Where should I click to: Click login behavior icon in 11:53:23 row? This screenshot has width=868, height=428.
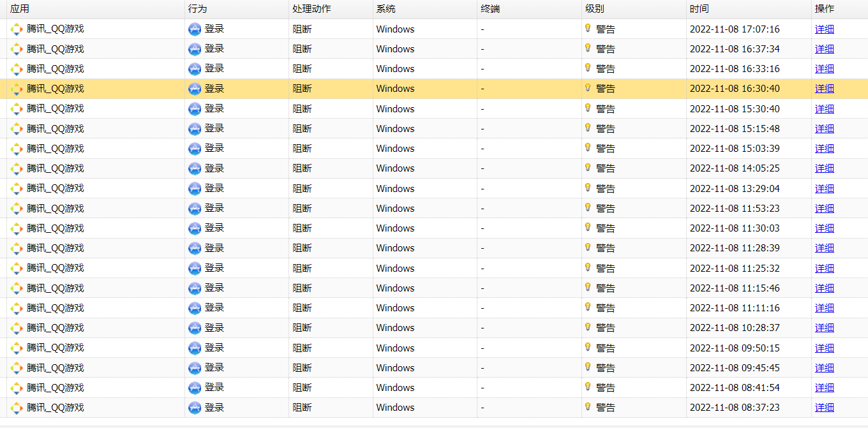click(x=195, y=209)
